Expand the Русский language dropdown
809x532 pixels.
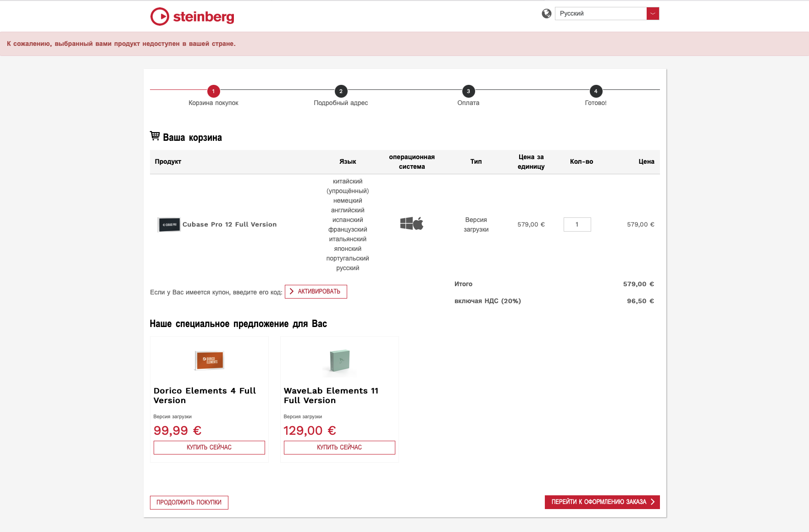click(607, 14)
